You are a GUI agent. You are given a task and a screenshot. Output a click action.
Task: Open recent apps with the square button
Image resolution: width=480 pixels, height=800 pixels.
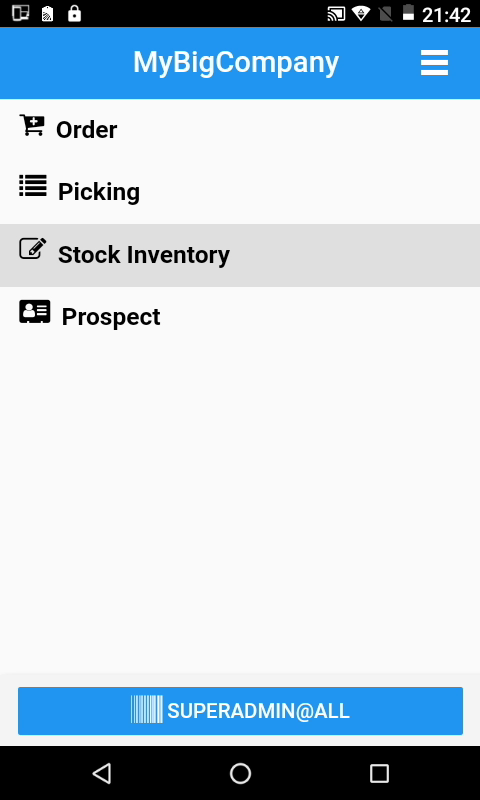click(x=379, y=773)
